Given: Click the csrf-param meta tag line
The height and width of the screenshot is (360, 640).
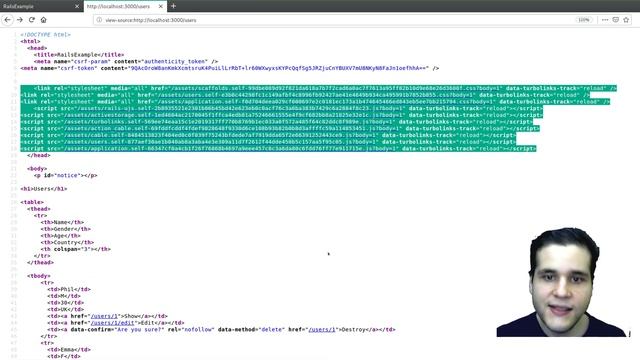Looking at the screenshot, I should coord(126,61).
